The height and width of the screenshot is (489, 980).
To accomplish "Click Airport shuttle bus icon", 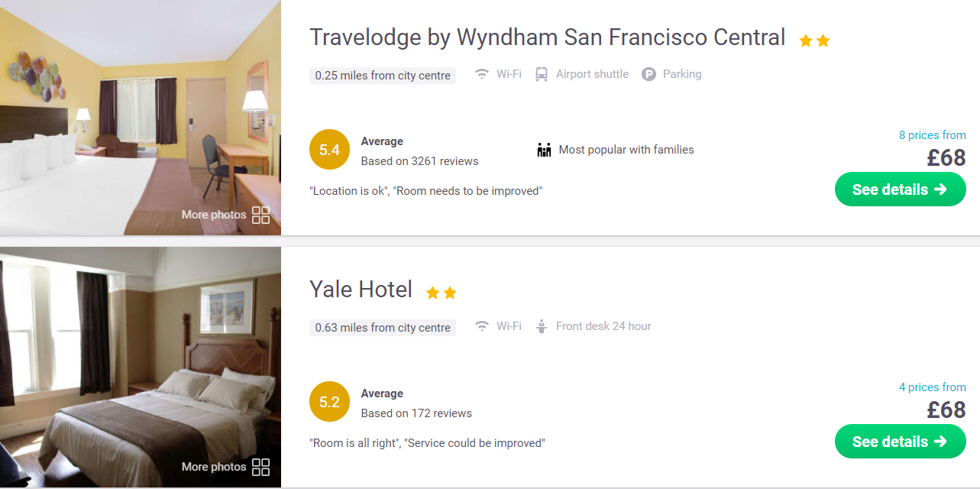I will (x=542, y=74).
